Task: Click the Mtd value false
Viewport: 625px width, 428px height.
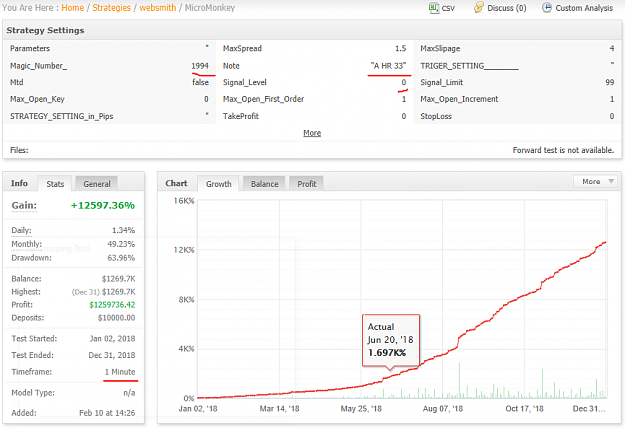Action: [x=200, y=82]
